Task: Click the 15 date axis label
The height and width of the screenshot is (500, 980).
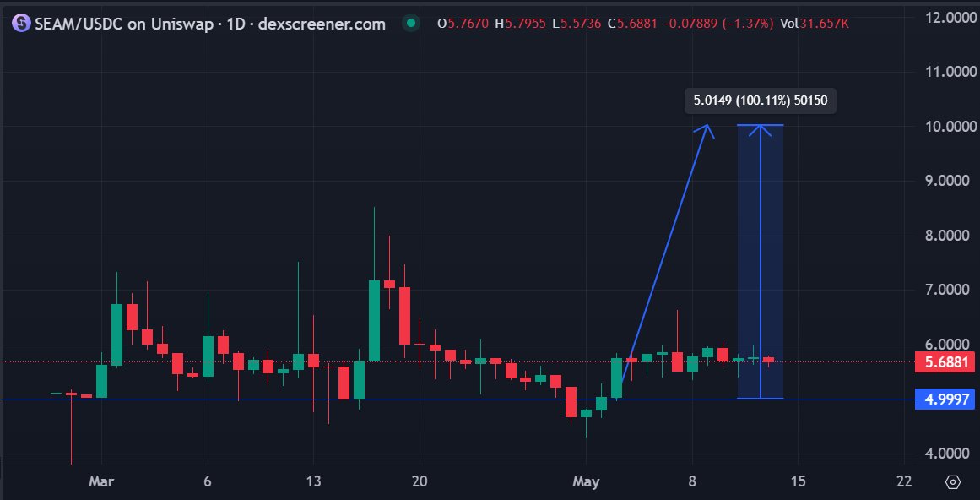Action: tap(798, 482)
